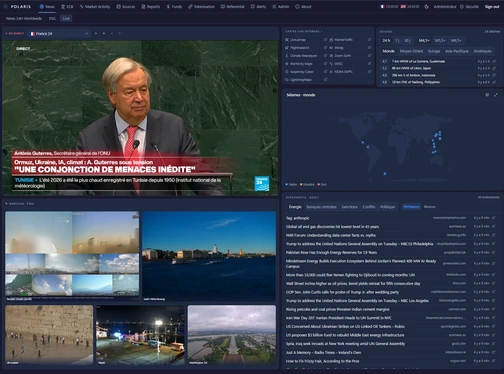
Task: Open the About page
Action: coord(303,6)
